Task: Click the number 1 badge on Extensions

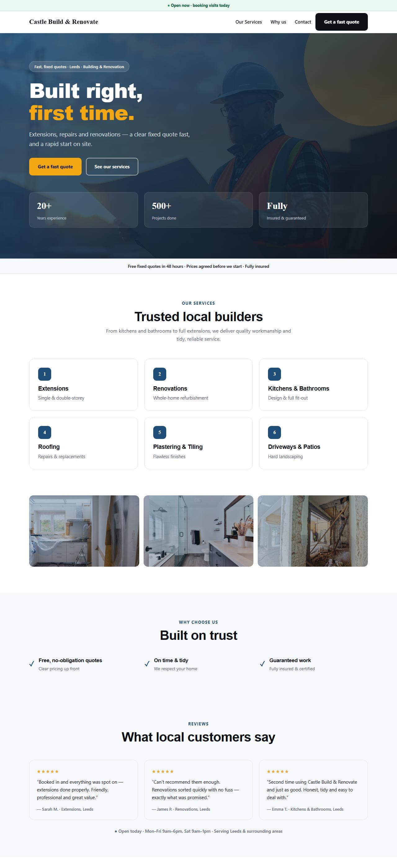Action: coord(44,374)
